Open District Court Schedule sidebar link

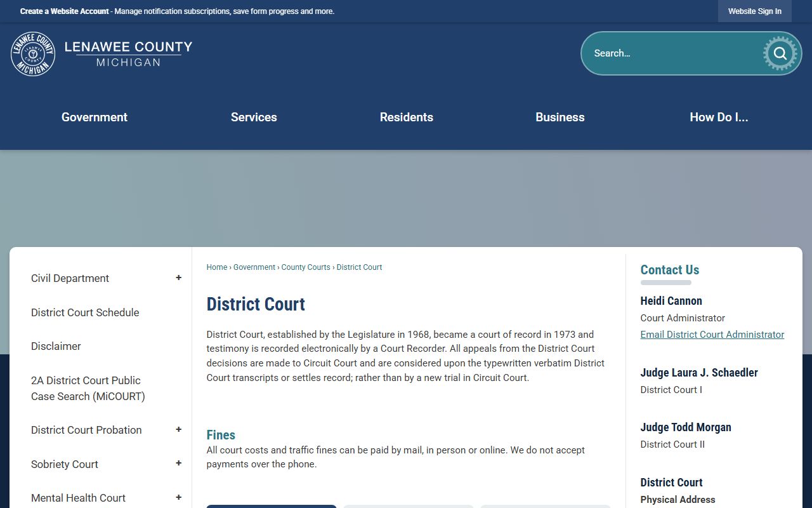point(85,312)
